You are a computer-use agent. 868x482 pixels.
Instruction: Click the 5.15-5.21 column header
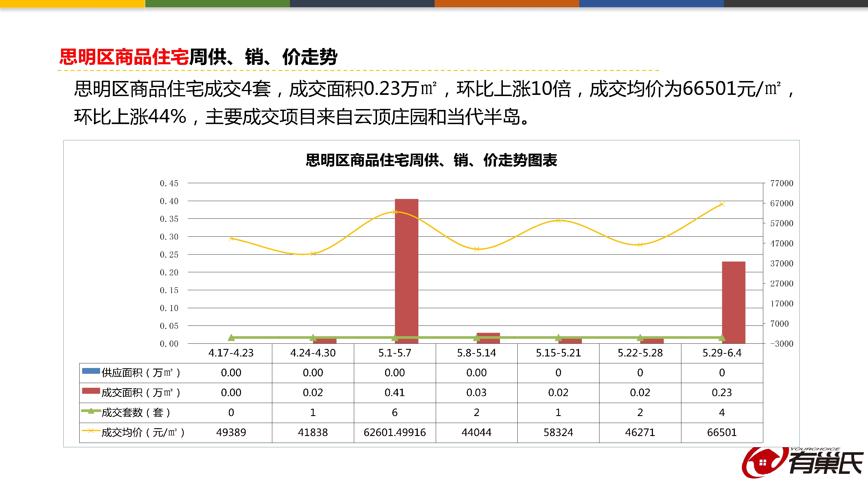click(x=558, y=353)
